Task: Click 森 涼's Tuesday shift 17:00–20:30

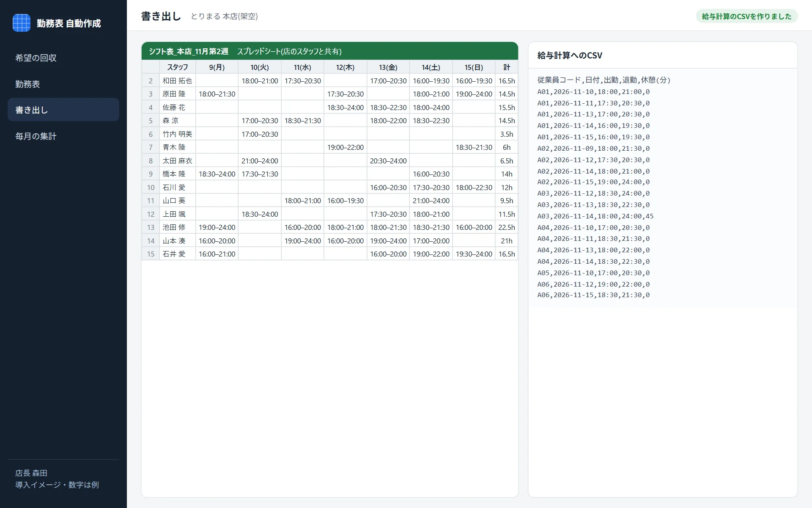Action: click(260, 120)
